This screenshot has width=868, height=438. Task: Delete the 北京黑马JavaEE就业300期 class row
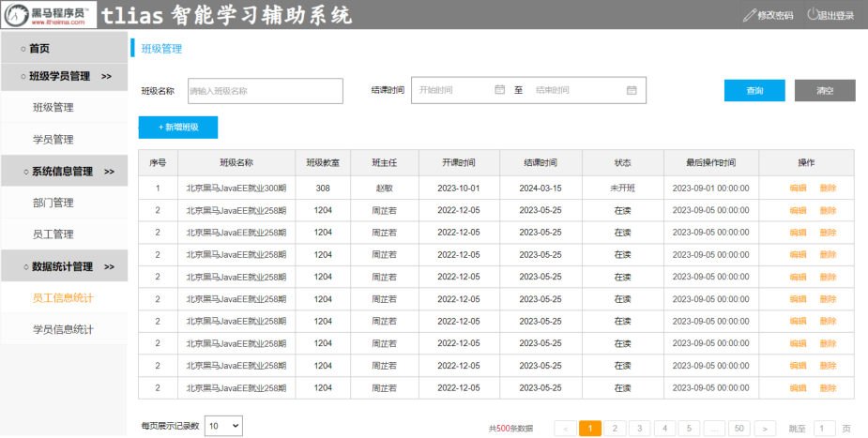828,188
